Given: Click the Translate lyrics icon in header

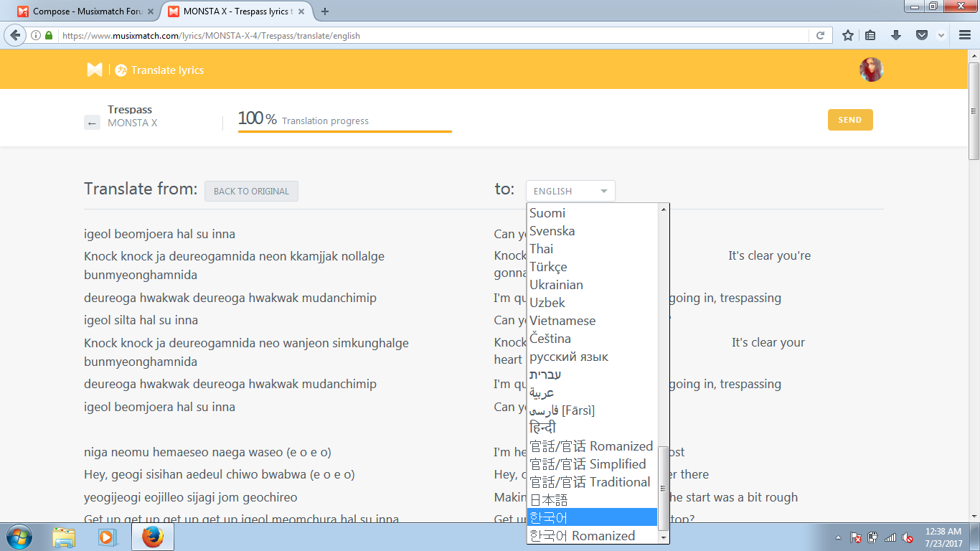Looking at the screenshot, I should [121, 70].
